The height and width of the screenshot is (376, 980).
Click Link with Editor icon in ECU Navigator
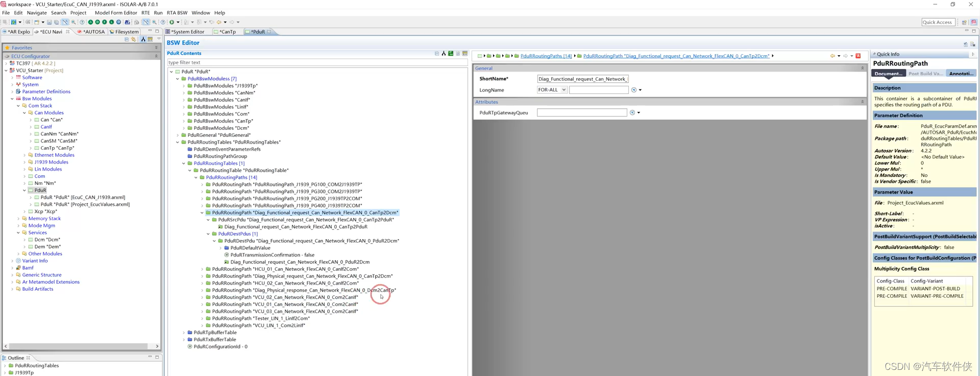(133, 39)
